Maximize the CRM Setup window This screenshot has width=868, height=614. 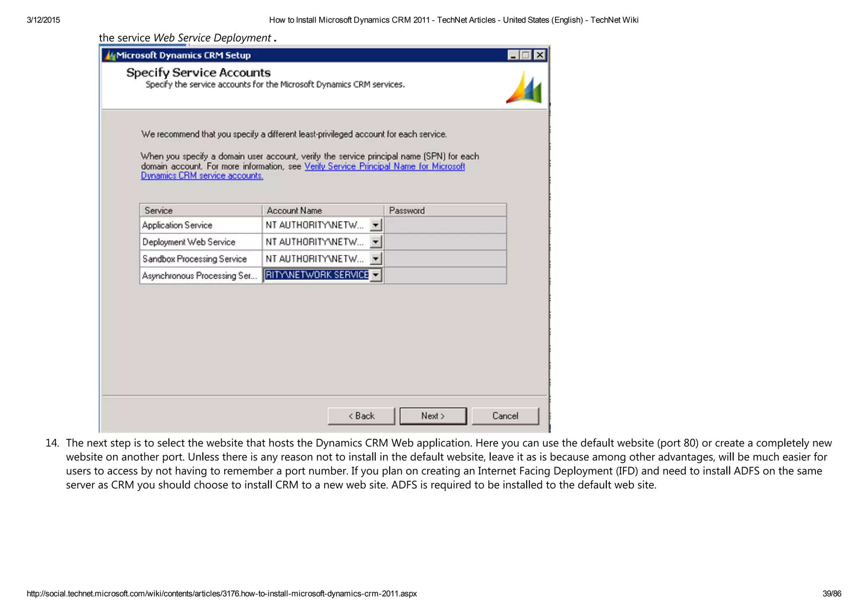tap(526, 55)
